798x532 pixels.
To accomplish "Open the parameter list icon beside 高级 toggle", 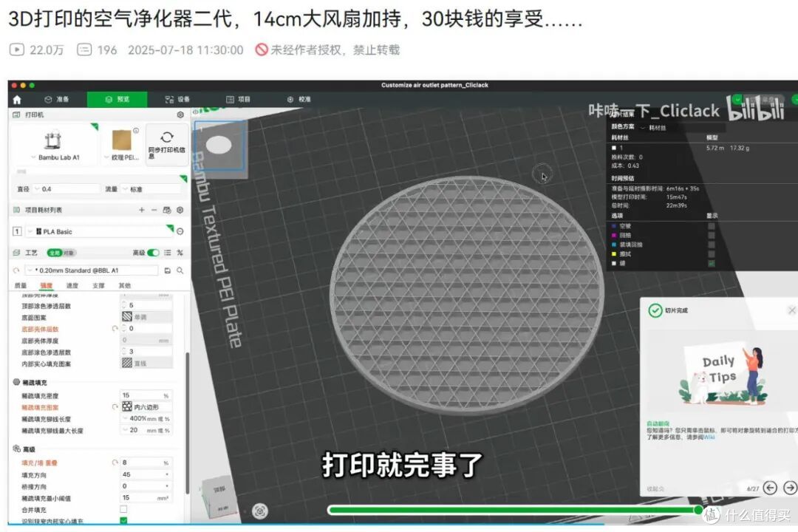I will click(168, 253).
